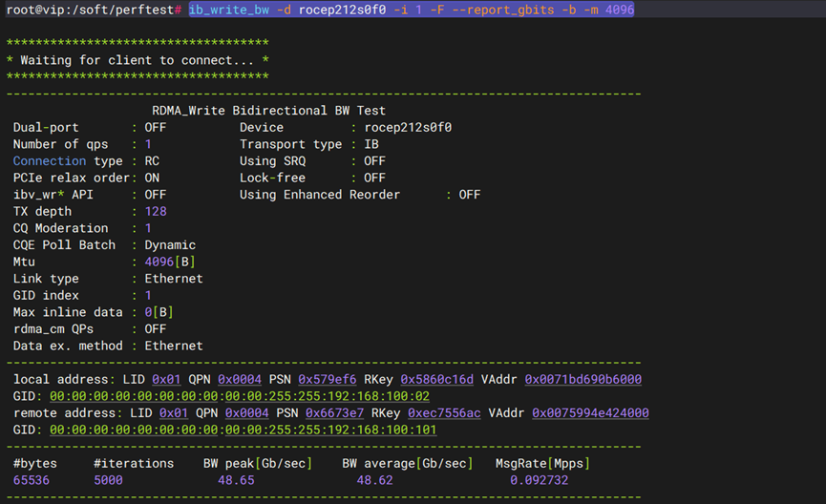Select the TX depth value 128
826x504 pixels.
point(155,212)
